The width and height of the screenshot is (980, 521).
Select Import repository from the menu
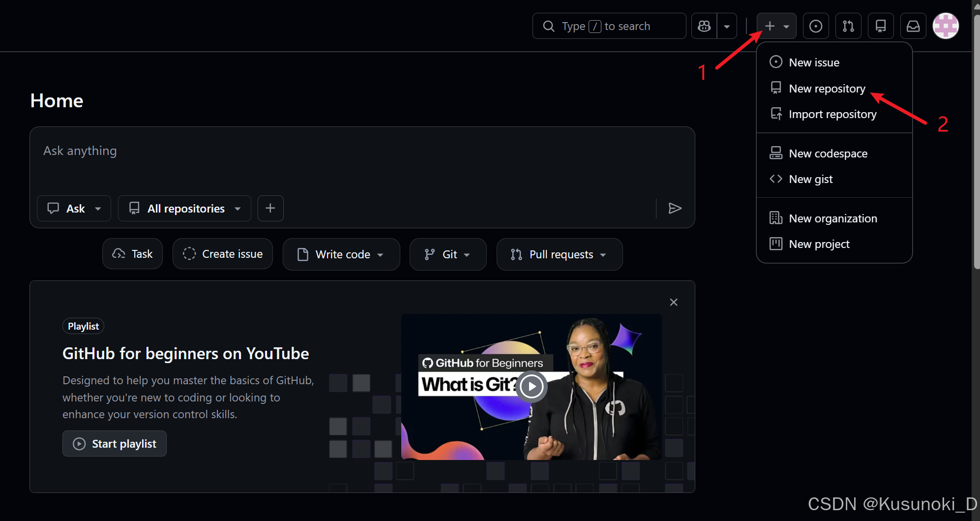coord(834,114)
